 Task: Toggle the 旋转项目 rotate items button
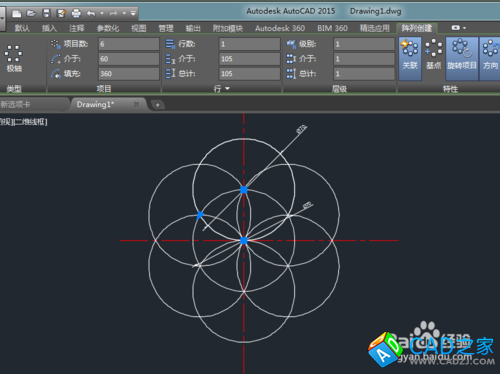(462, 59)
